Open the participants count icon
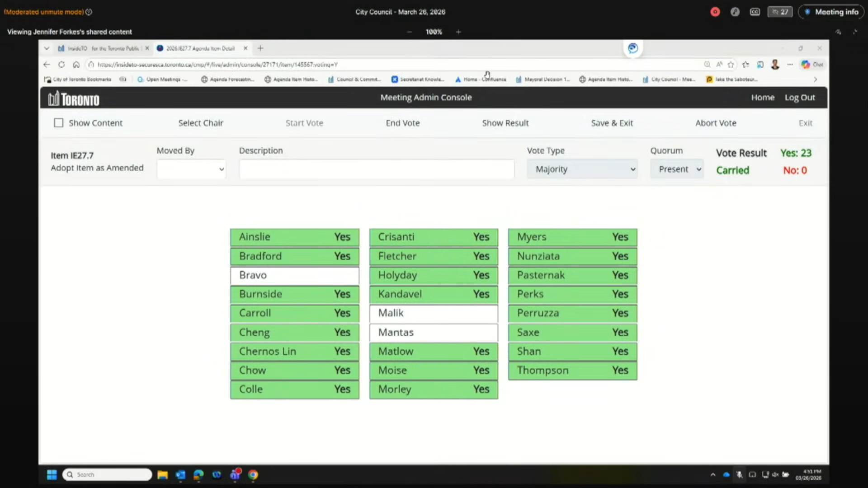The height and width of the screenshot is (488, 868). (780, 12)
